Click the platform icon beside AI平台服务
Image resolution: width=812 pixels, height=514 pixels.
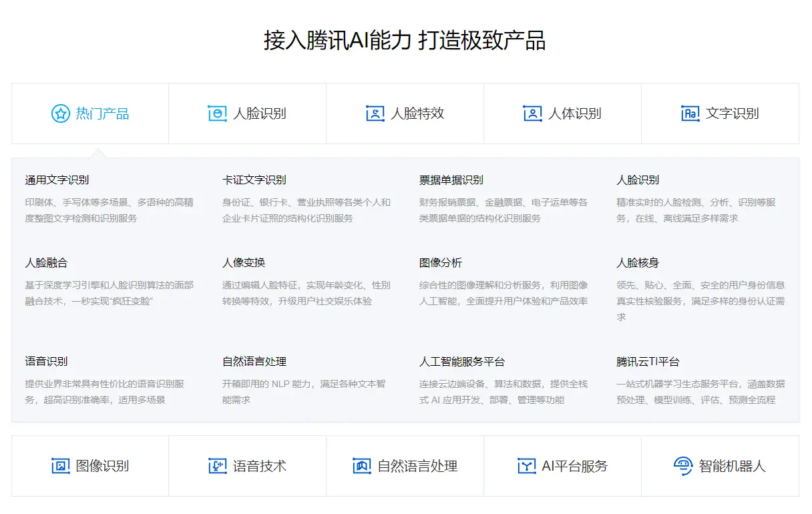(527, 466)
